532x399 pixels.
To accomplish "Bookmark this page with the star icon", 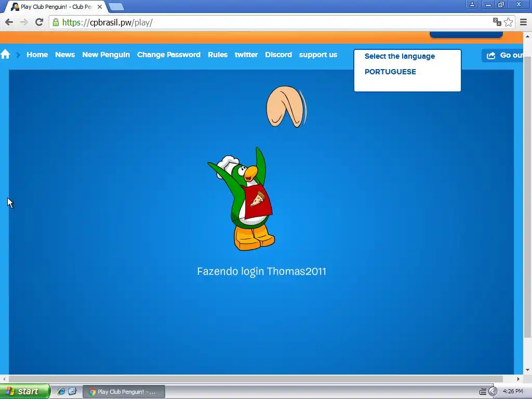I will click(x=508, y=22).
